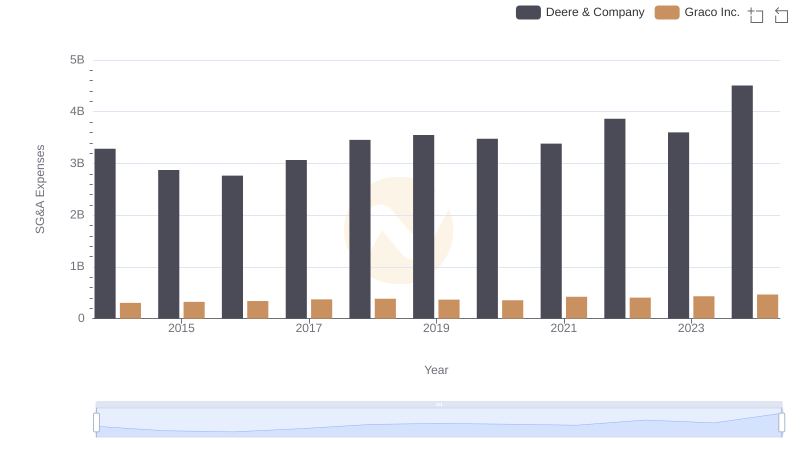Click the '2017' x-axis label
Screen dimensions: 800x461
click(309, 328)
